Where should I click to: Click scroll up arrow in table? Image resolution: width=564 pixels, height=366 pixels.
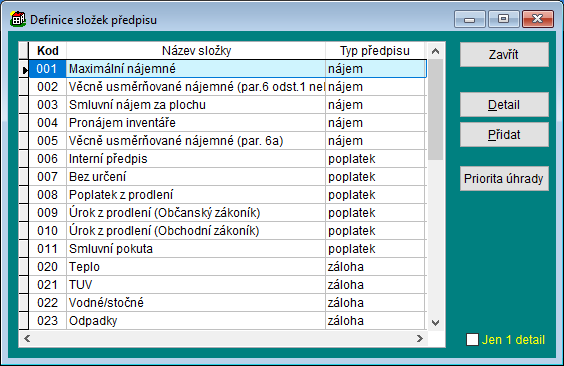point(435,51)
